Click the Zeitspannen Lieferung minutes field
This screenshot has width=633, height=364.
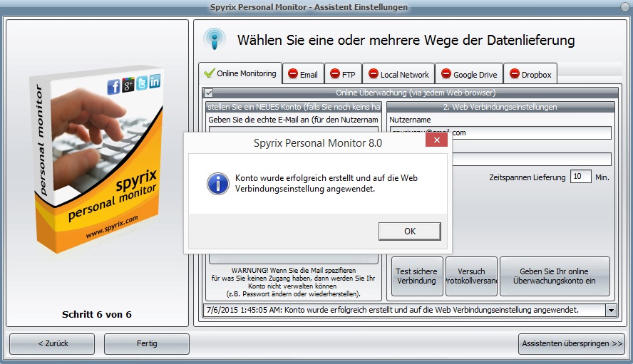pos(580,177)
